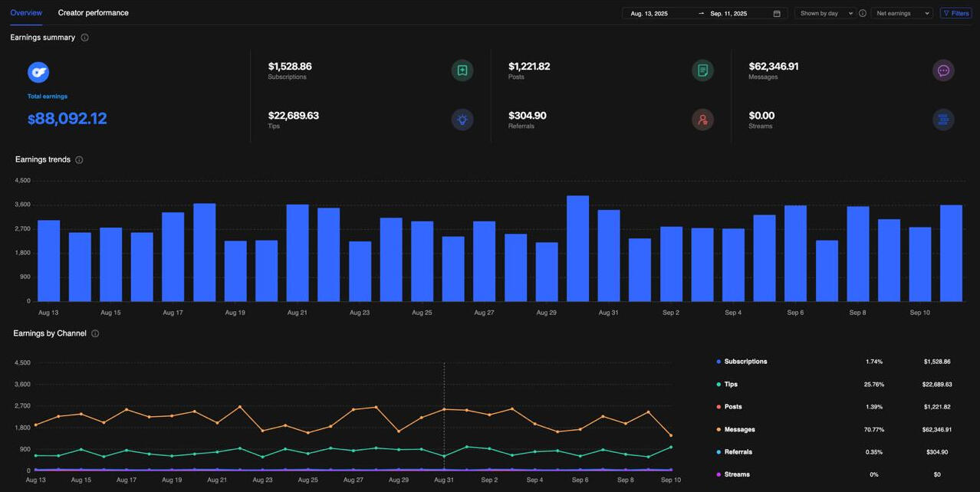The width and height of the screenshot is (980, 492).
Task: Switch to the Creator performance tab
Action: 94,13
